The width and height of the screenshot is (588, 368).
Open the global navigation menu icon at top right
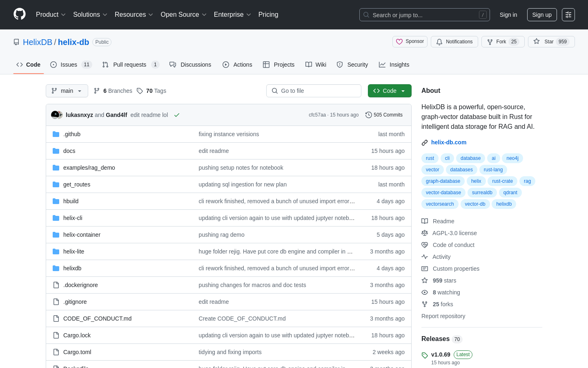pyautogui.click(x=568, y=15)
